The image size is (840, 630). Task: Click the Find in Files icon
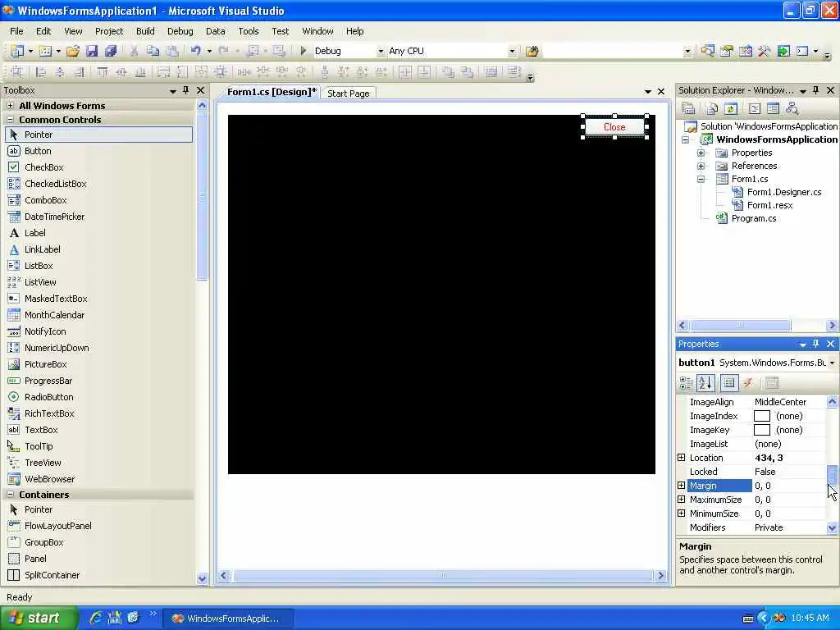pos(532,51)
